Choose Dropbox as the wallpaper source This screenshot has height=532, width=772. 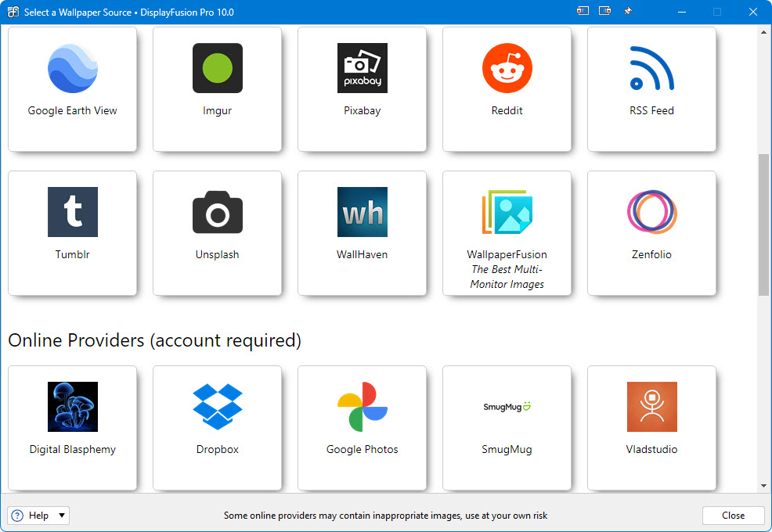pos(217,427)
